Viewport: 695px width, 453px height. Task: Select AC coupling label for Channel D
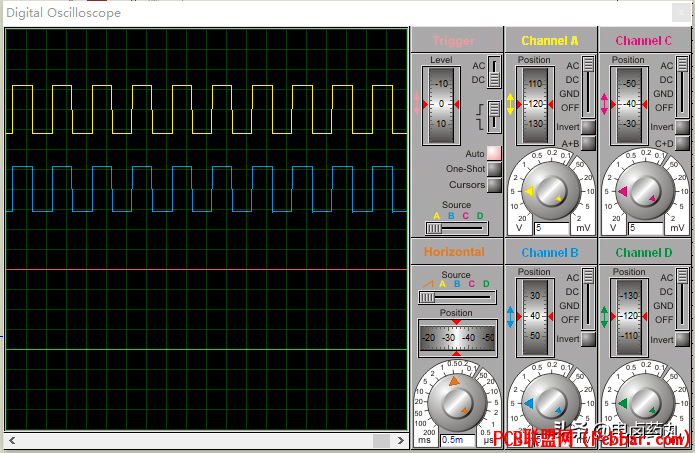pos(666,277)
